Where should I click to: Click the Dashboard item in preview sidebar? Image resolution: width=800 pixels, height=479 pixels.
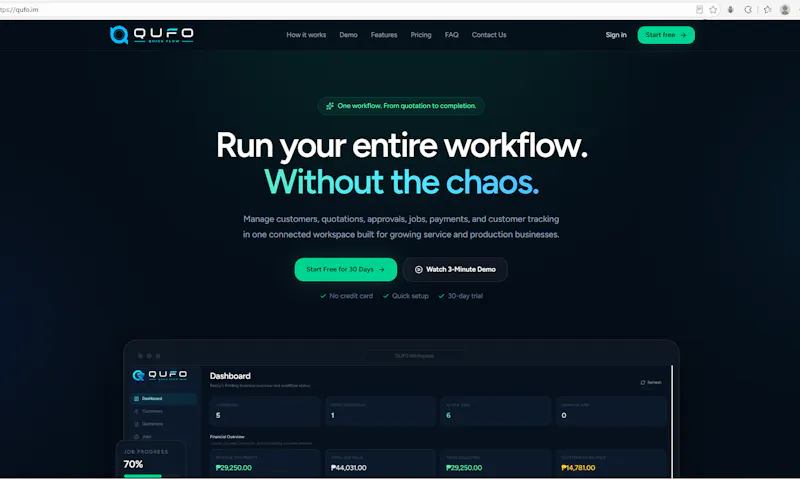coord(163,398)
